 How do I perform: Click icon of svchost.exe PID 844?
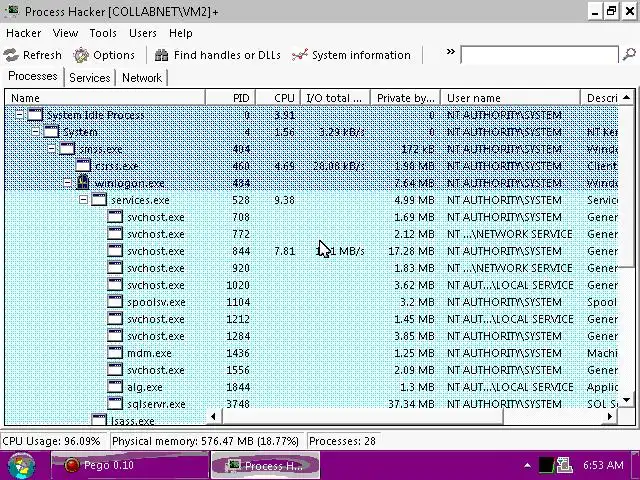click(115, 251)
